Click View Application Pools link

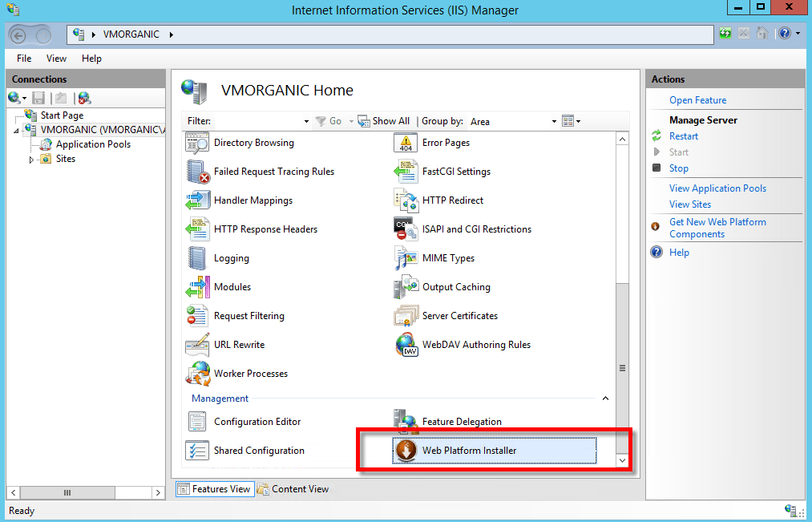717,188
